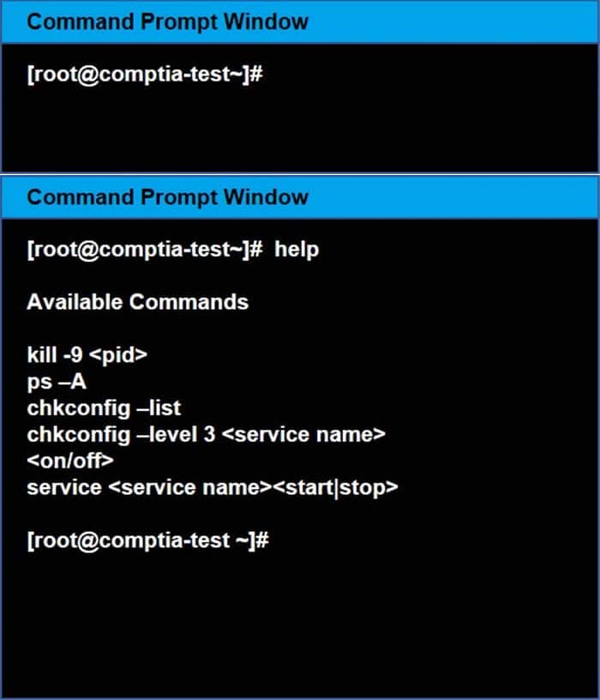Click the empty black area of top terminal
The image size is (600, 700).
[x=300, y=130]
